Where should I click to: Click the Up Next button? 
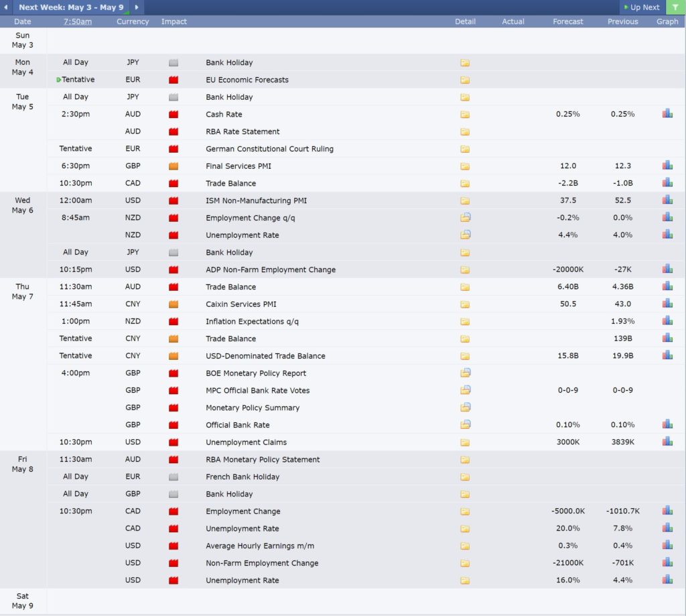[642, 7]
